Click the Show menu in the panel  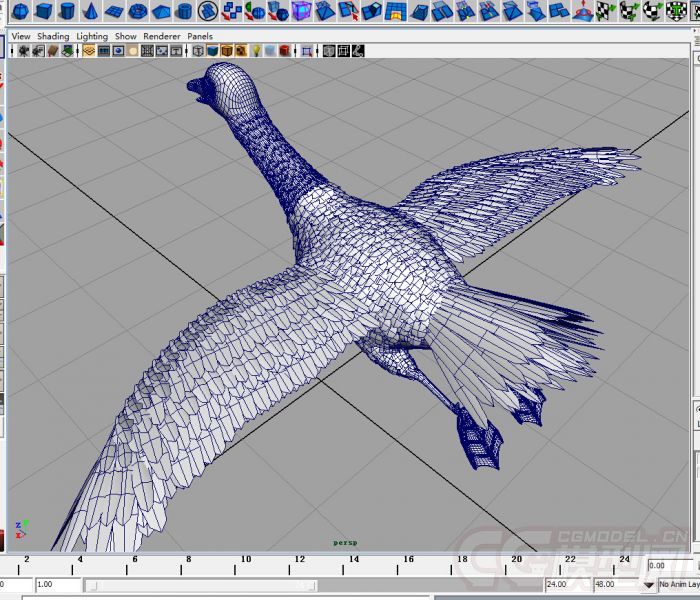click(125, 36)
